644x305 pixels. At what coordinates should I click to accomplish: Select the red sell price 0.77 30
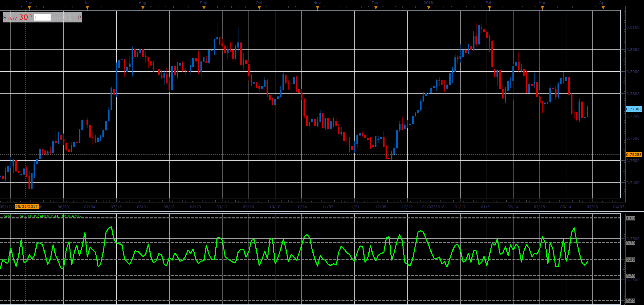coord(20,17)
